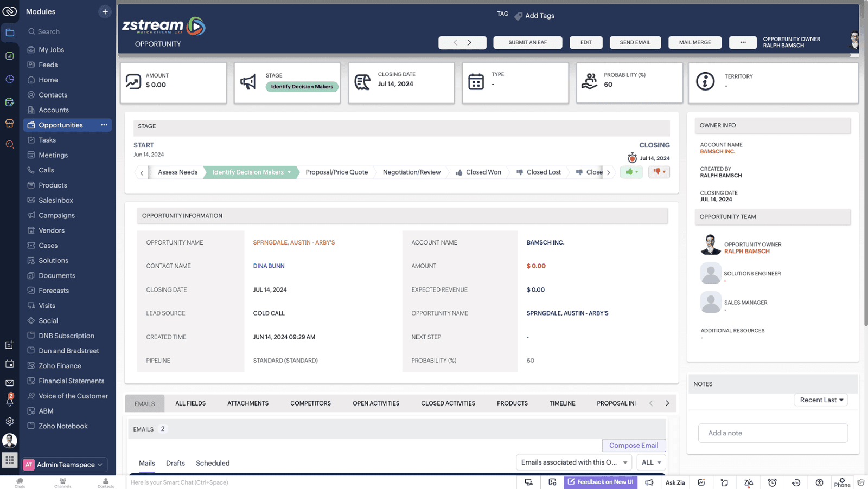Open the Opportunities module options ellipsis
Image resolution: width=868 pixels, height=489 pixels.
pos(104,125)
